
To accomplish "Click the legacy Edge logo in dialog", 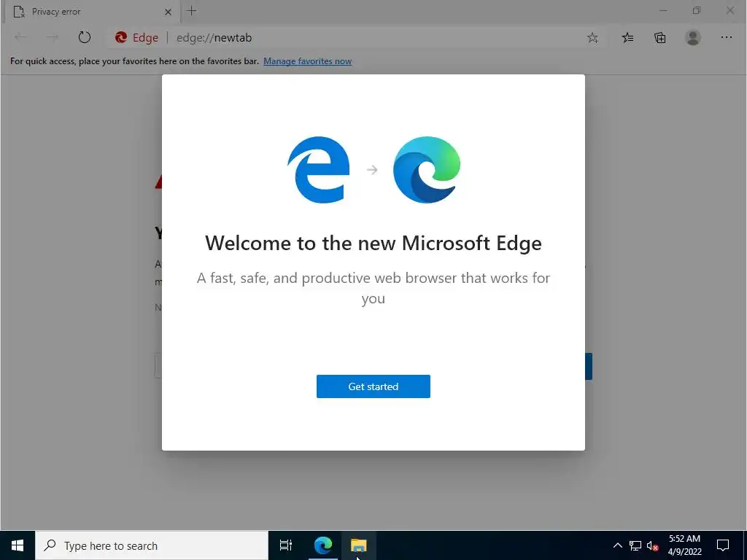I will pyautogui.click(x=318, y=169).
